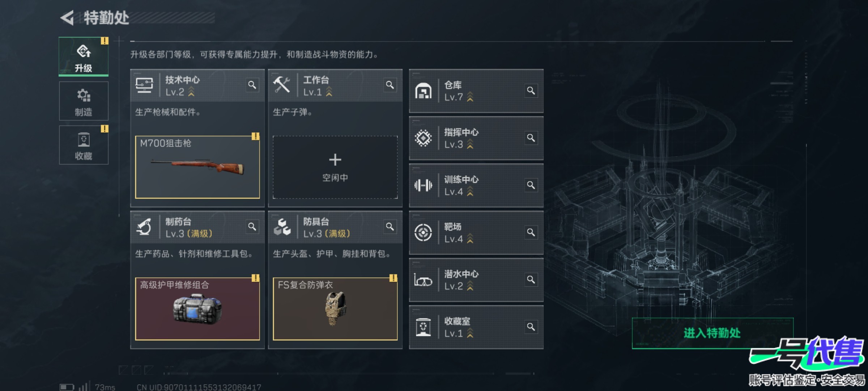Inspect 工作台 details via its magnifier icon
This screenshot has width=868, height=391.
coord(390,85)
